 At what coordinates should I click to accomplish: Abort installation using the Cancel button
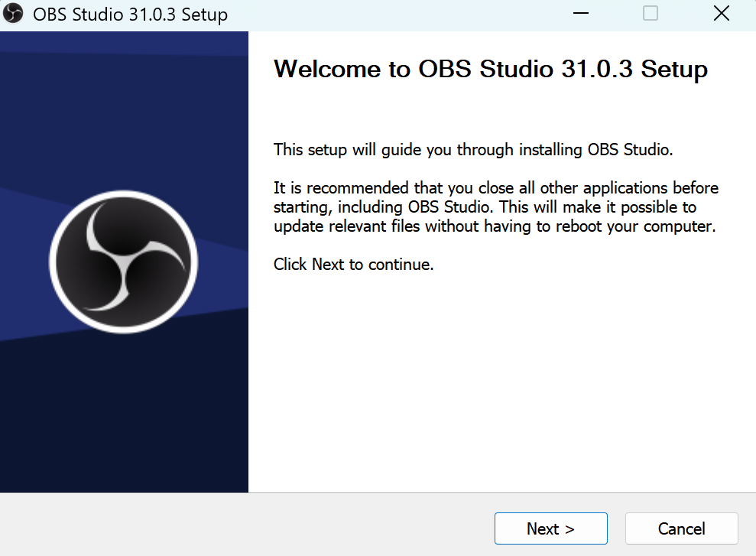[680, 528]
